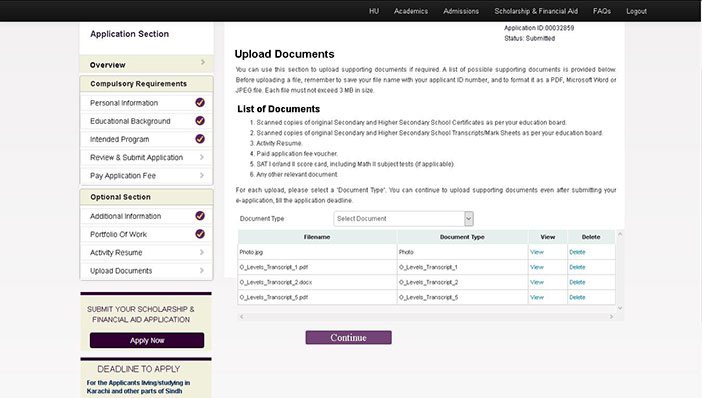
Task: Click checkmark icon beside Intended Program
Action: (x=200, y=139)
